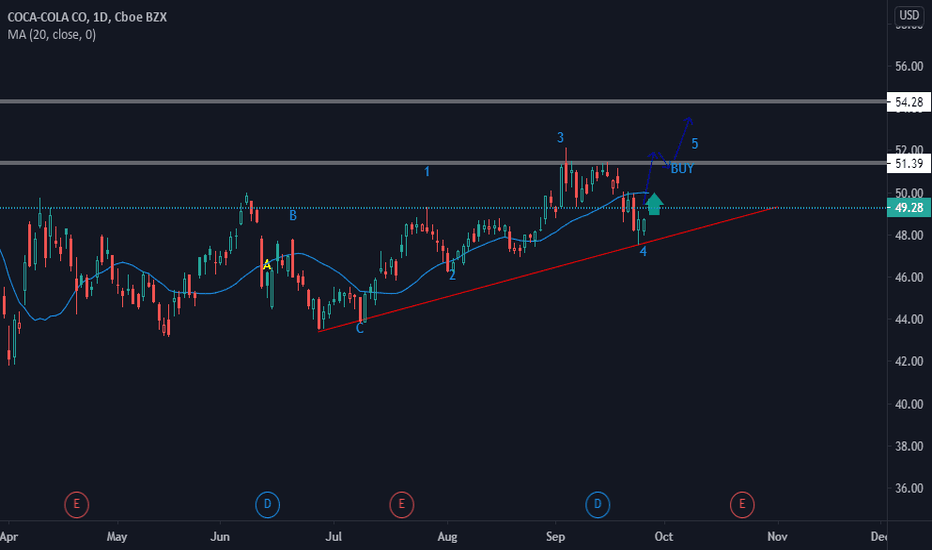Click the July earnings 'E' marker
932x550 pixels.
pos(402,505)
